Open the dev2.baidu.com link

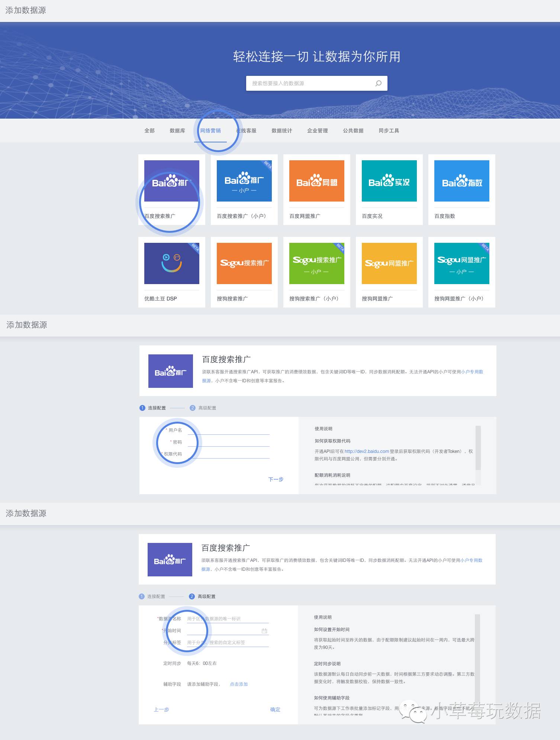[x=367, y=451]
